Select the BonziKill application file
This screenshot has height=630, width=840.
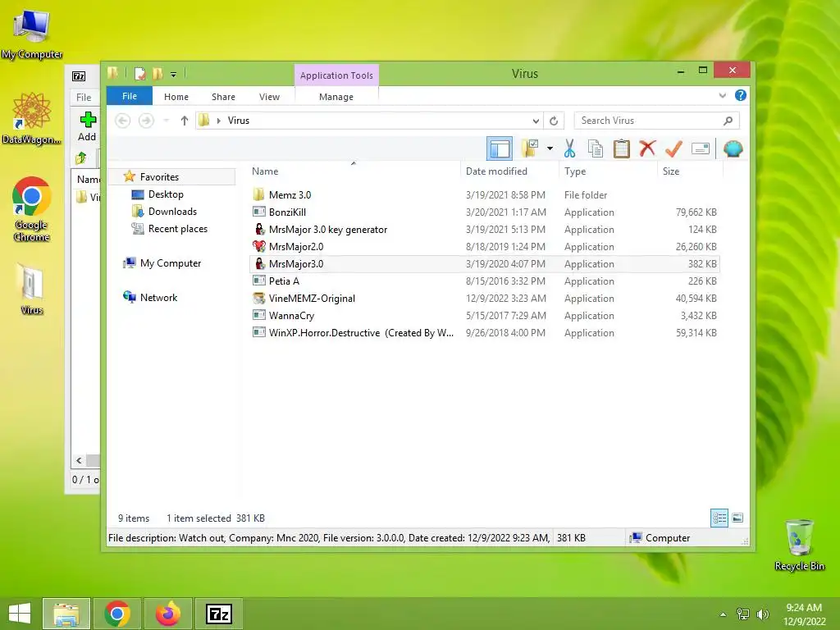point(484,212)
